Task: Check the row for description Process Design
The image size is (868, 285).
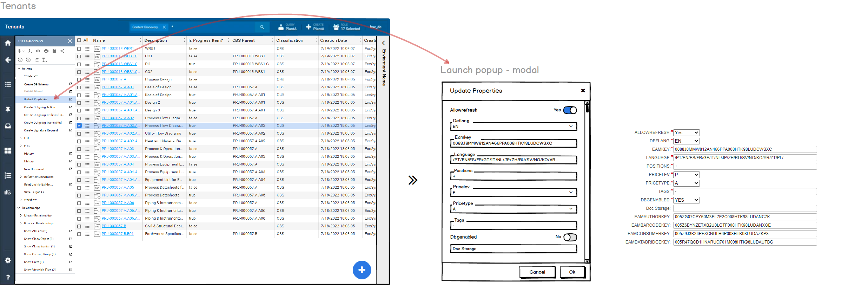Action: point(79,80)
